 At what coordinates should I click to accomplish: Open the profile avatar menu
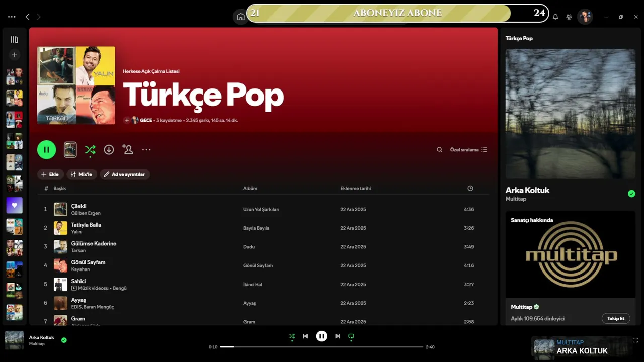pyautogui.click(x=585, y=17)
